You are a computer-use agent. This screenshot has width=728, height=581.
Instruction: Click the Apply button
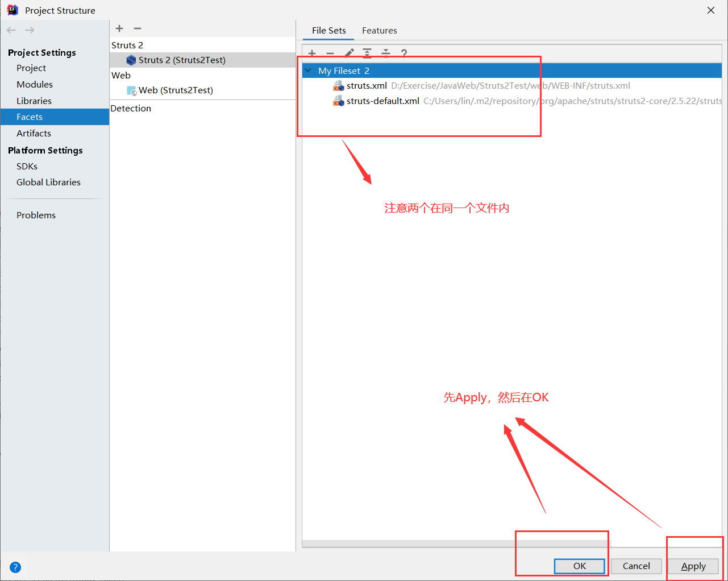click(x=693, y=566)
